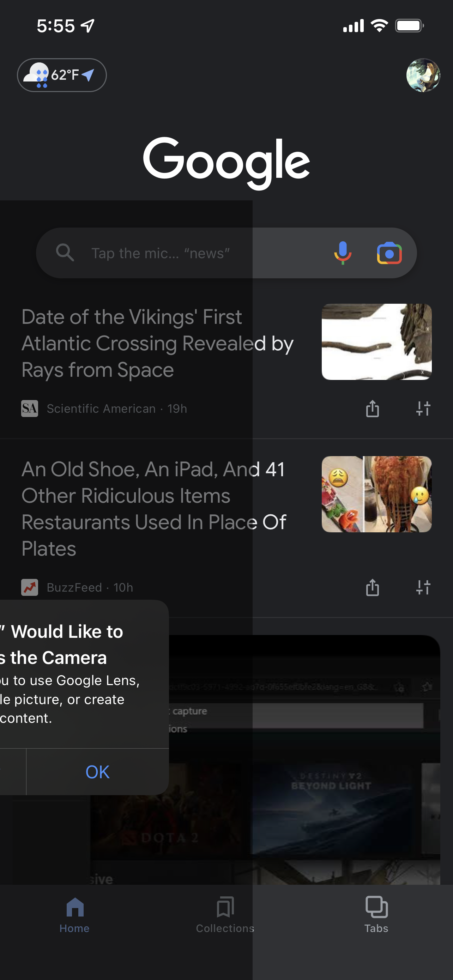
Task: Open feed options for the Vikings article
Action: click(423, 409)
